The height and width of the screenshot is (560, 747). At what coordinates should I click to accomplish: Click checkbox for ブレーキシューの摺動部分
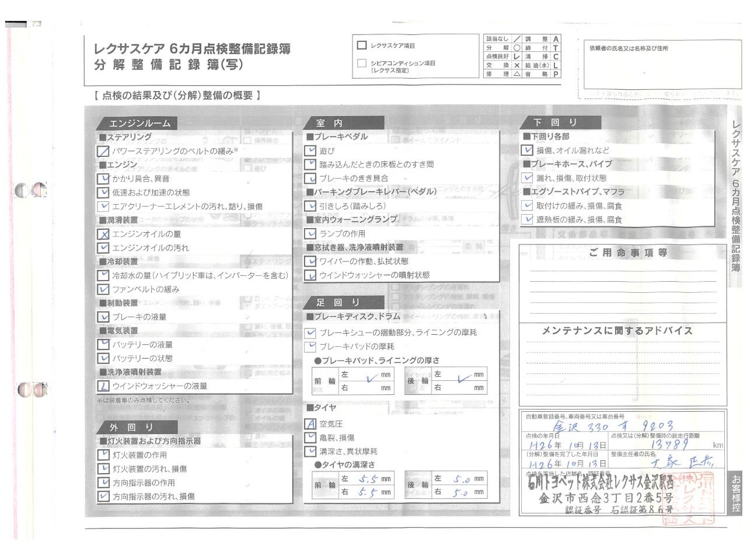310,333
